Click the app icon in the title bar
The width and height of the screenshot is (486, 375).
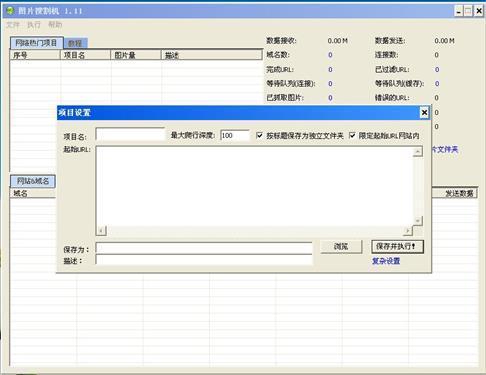click(10, 10)
